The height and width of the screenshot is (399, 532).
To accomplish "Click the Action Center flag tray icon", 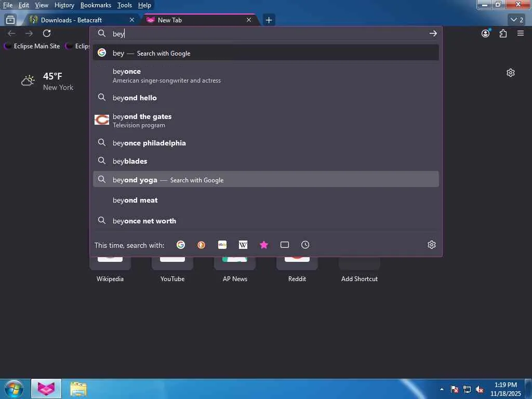I will (x=455, y=389).
